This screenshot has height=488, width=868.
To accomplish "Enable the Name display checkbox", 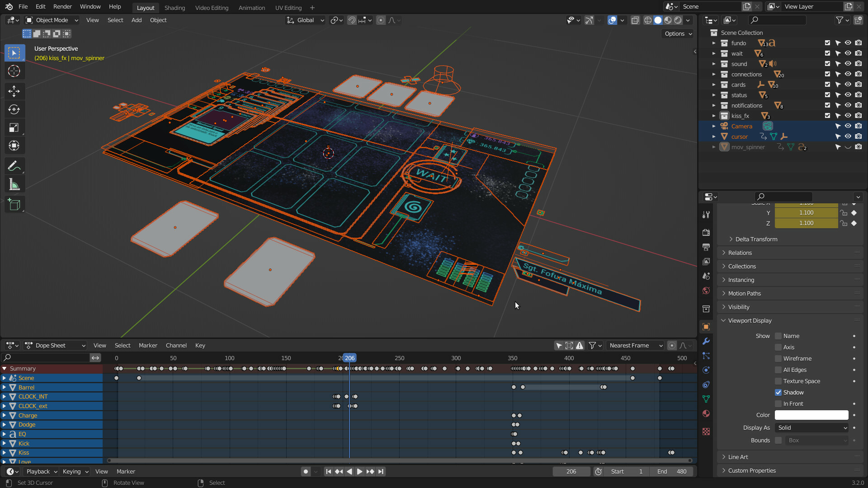I will [x=778, y=336].
